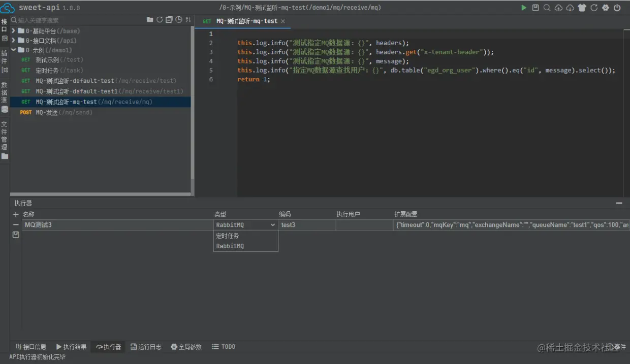Open 测试示例(/test) API in tree
This screenshot has width=630, height=364.
pos(101,60)
